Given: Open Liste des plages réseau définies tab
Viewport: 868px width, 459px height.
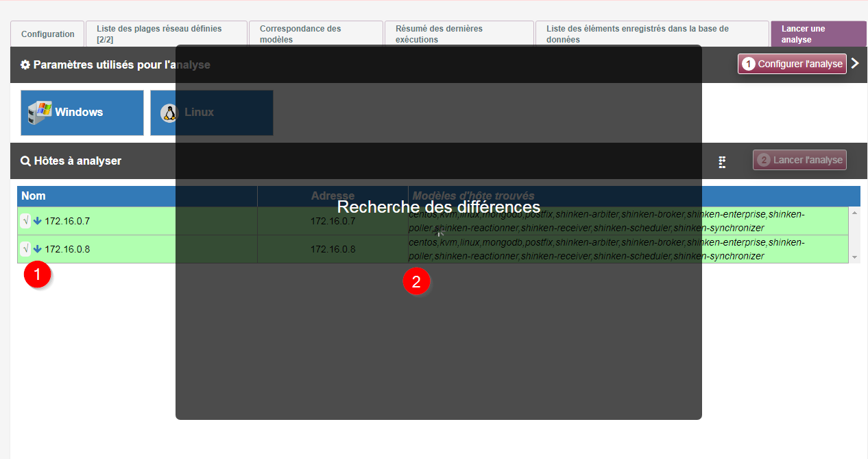Looking at the screenshot, I should pyautogui.click(x=166, y=34).
